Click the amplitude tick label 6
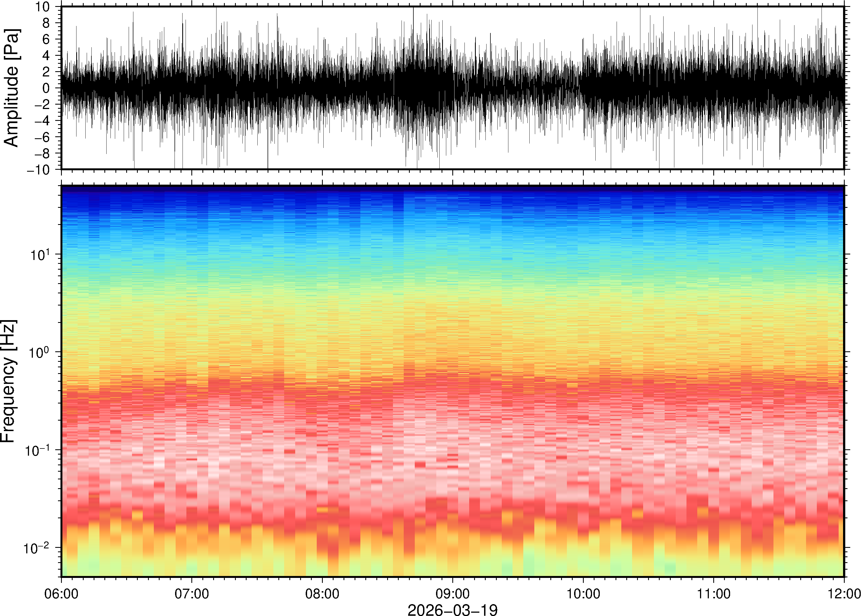The width and height of the screenshot is (861, 616). tap(46, 39)
